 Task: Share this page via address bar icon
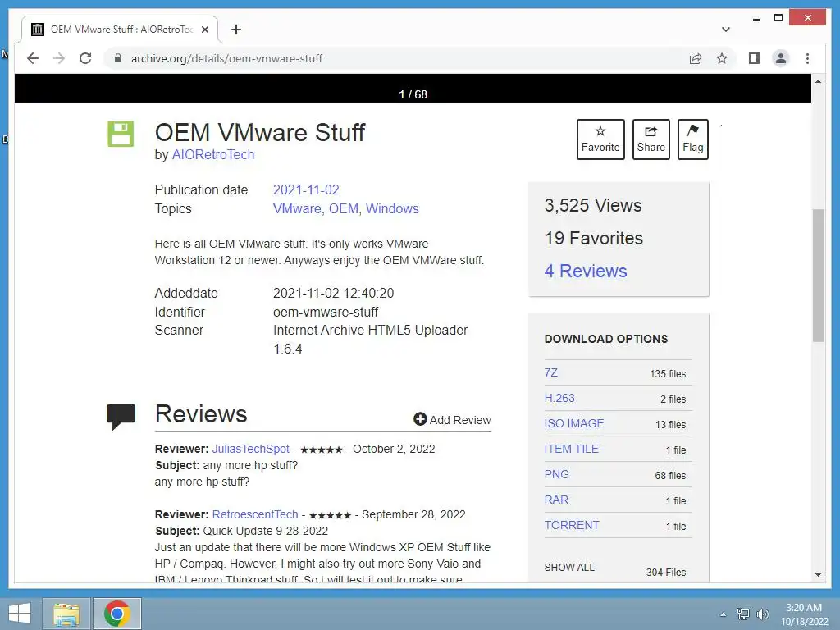696,58
